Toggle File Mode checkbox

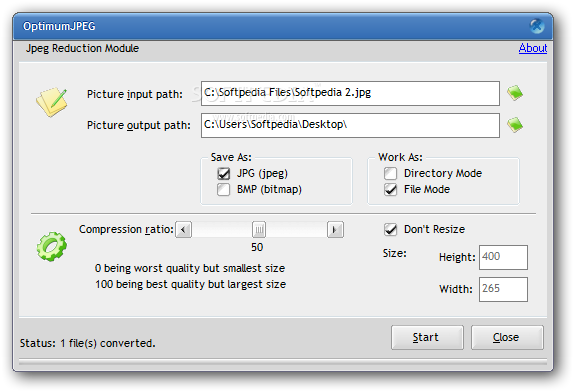391,190
